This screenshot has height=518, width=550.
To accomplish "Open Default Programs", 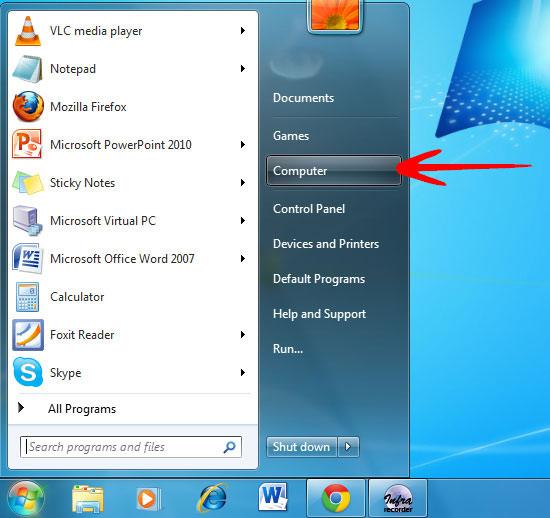I will pyautogui.click(x=319, y=279).
